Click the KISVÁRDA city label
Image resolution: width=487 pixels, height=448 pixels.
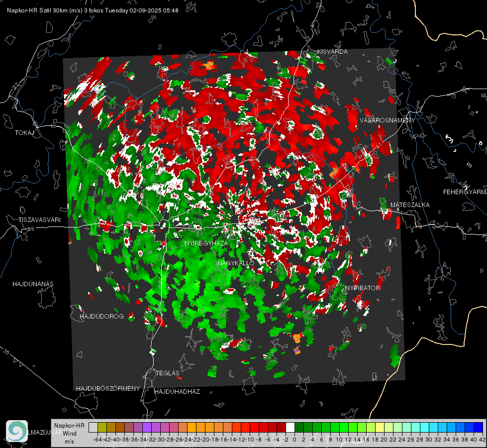click(332, 52)
